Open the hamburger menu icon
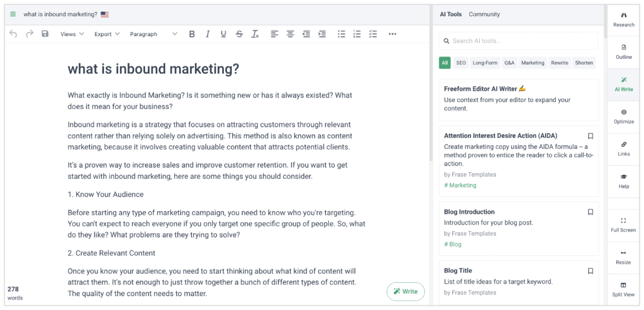 [x=13, y=15]
